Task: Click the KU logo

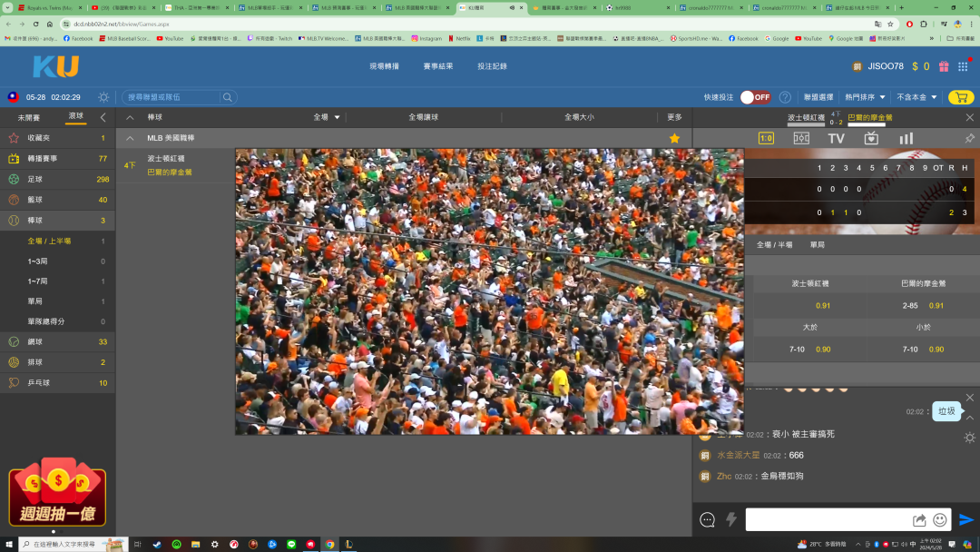Action: click(x=56, y=66)
